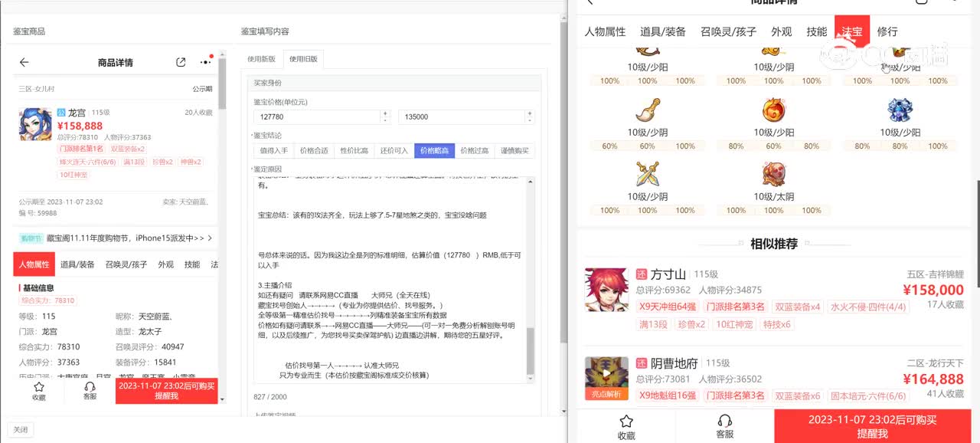Click the 还 badge next to 方寸山
The width and height of the screenshot is (980, 443).
(x=642, y=274)
